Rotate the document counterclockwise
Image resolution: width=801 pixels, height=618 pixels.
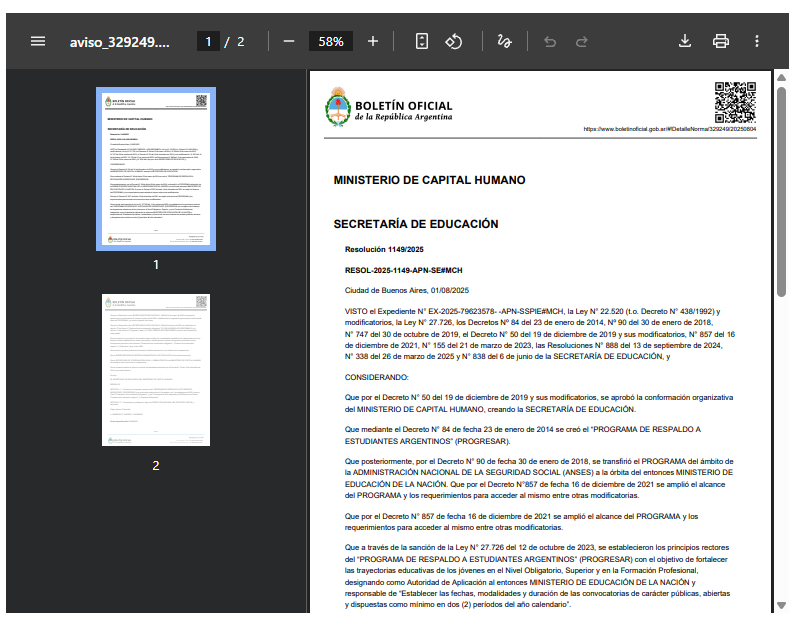(454, 41)
